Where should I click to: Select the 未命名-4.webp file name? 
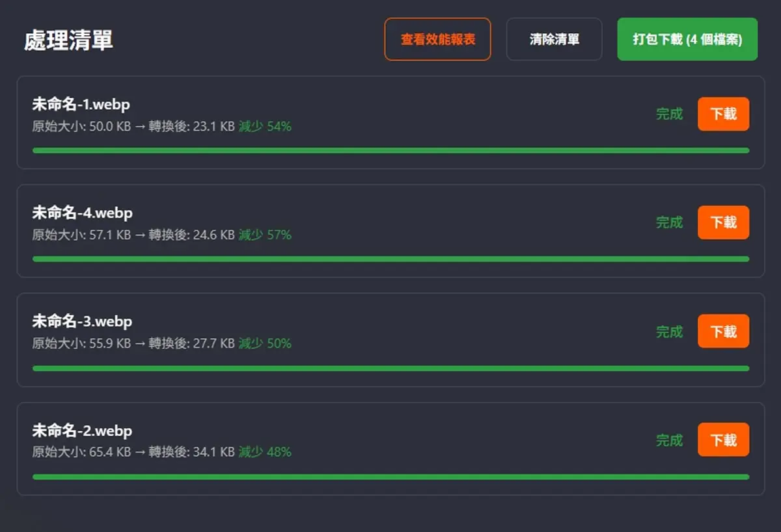point(82,213)
